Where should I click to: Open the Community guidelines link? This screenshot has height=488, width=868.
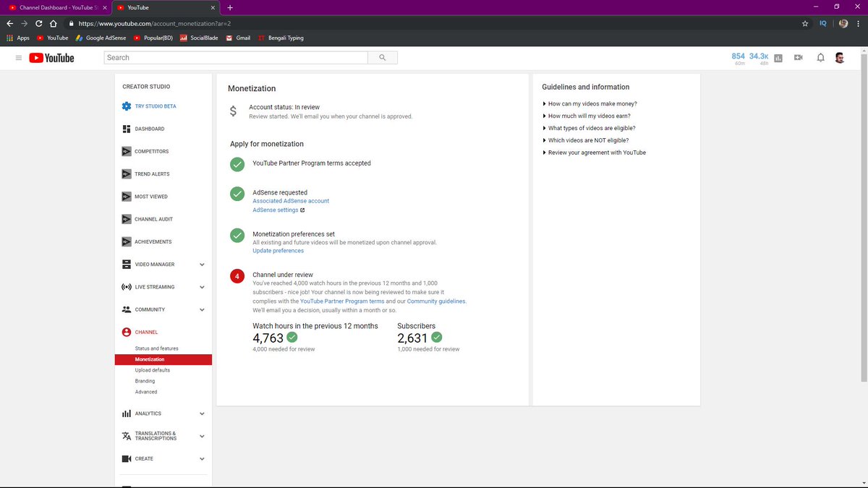(436, 301)
